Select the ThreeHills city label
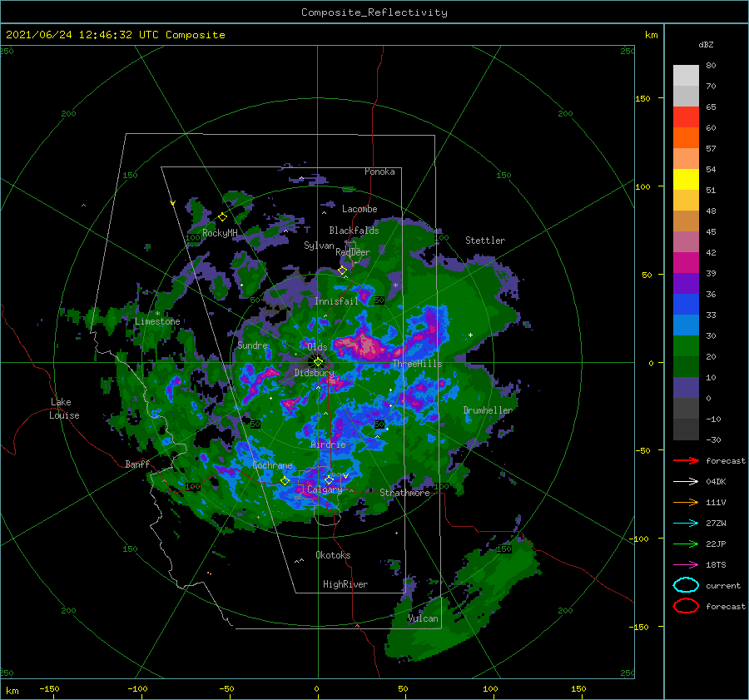The image size is (749, 700). (417, 364)
